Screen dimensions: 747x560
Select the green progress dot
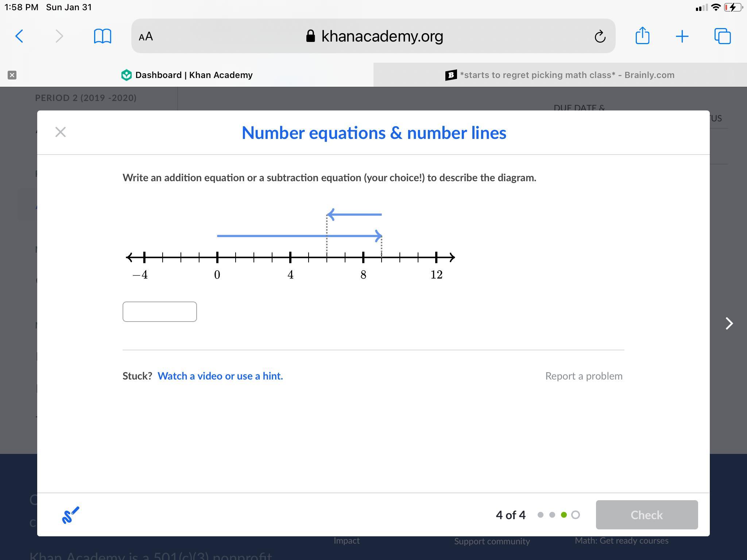(564, 515)
